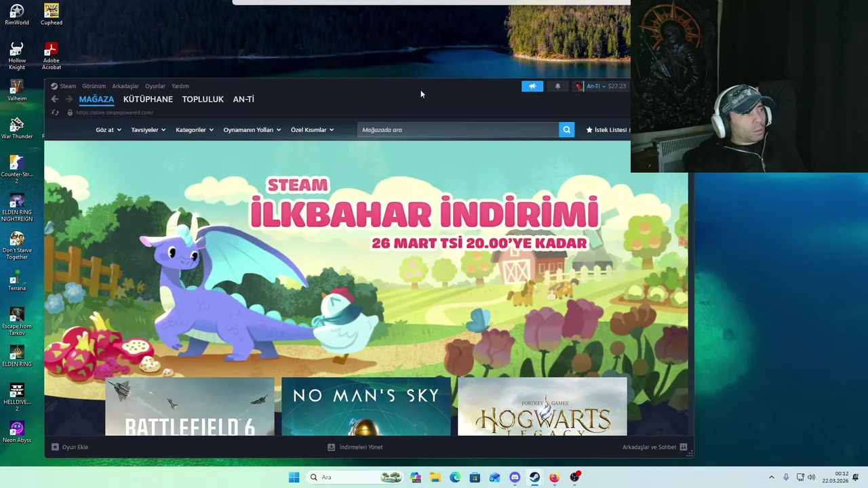Select the Terraria desktop icon
The image size is (868, 488).
(x=17, y=280)
